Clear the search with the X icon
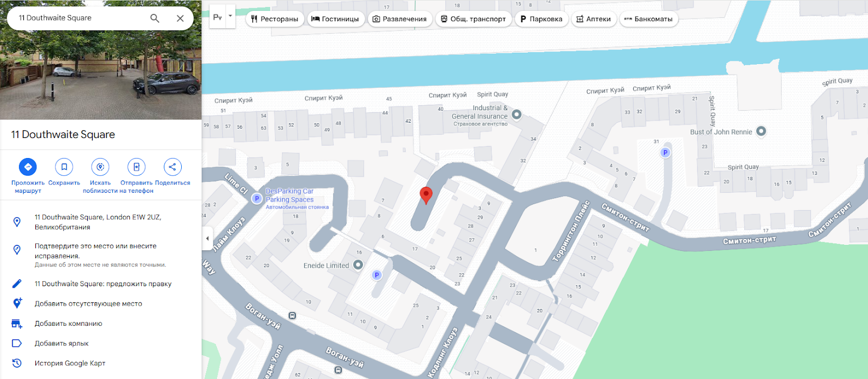The width and height of the screenshot is (868, 379). (x=180, y=18)
